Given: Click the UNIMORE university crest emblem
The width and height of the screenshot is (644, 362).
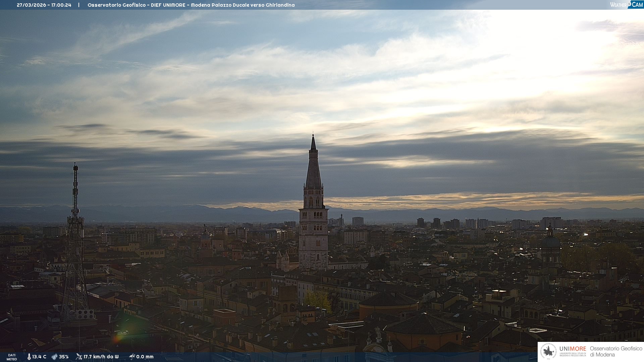Looking at the screenshot, I should tap(548, 352).
